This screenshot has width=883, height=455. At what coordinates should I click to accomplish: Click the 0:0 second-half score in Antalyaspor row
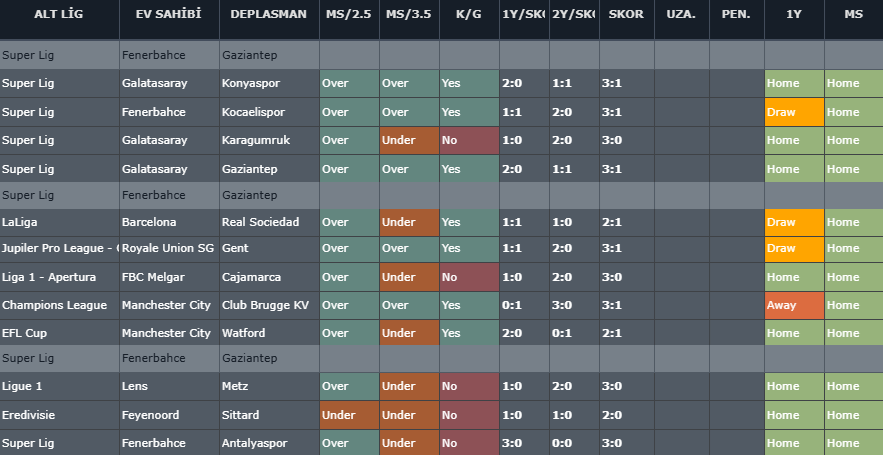click(x=574, y=443)
